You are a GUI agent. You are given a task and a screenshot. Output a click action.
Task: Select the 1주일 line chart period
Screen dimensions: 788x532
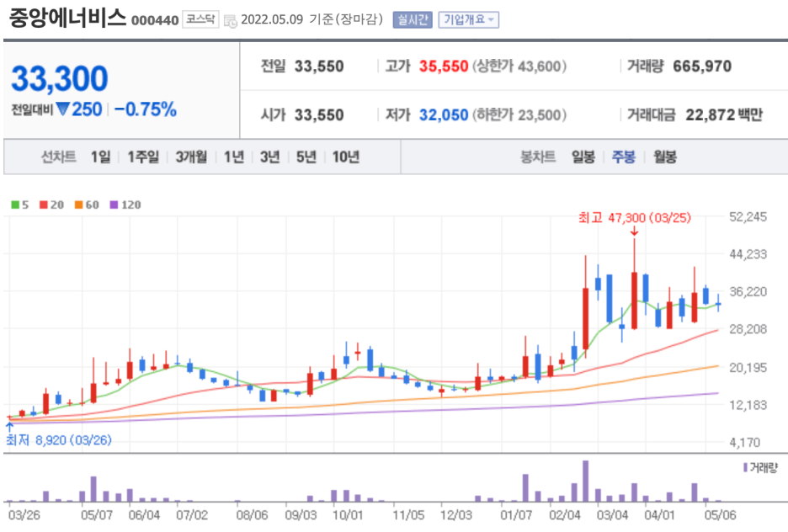[143, 157]
